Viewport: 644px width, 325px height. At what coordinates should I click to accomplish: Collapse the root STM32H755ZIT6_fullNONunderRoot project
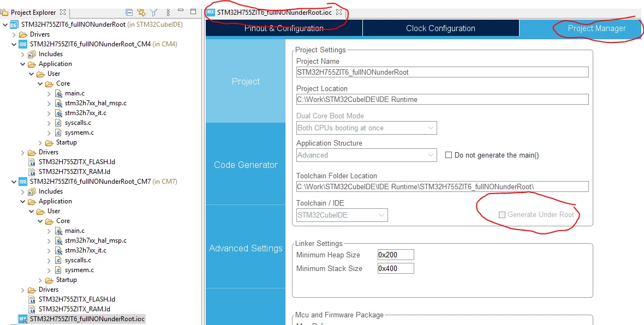[x=5, y=25]
